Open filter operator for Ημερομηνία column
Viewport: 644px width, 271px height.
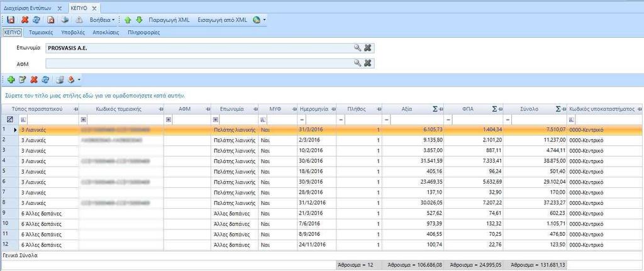[303, 119]
